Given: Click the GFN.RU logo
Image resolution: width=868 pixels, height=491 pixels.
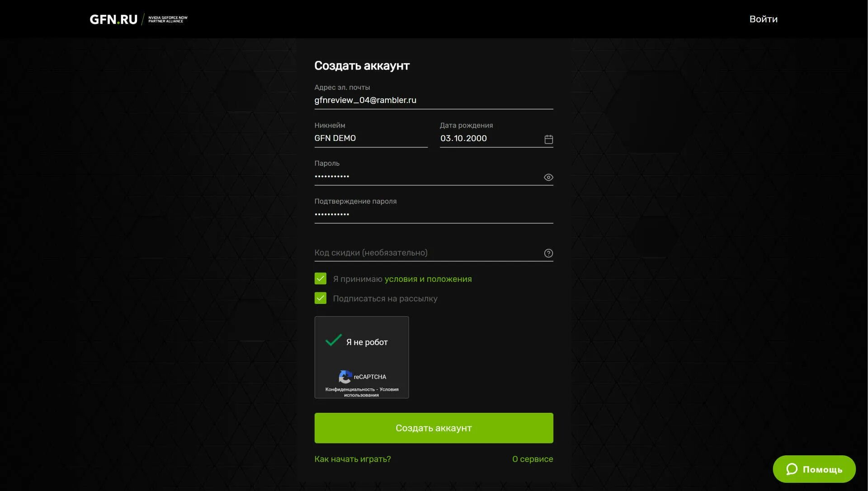Looking at the screenshot, I should pos(113,19).
